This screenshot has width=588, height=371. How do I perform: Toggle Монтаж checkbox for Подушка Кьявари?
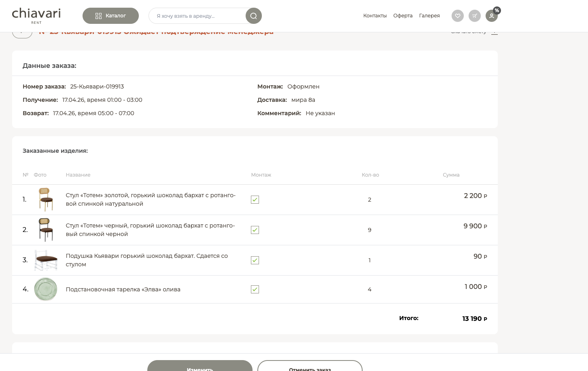coord(255,260)
